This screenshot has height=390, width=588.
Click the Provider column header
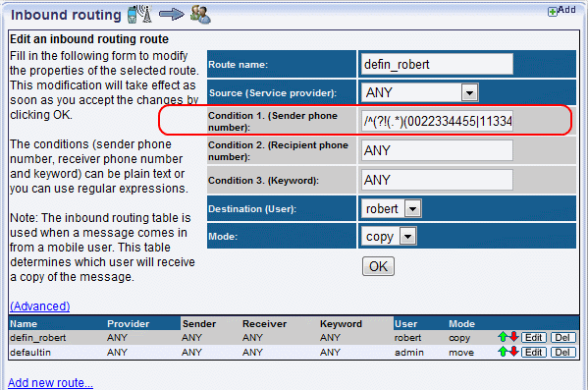tap(129, 323)
